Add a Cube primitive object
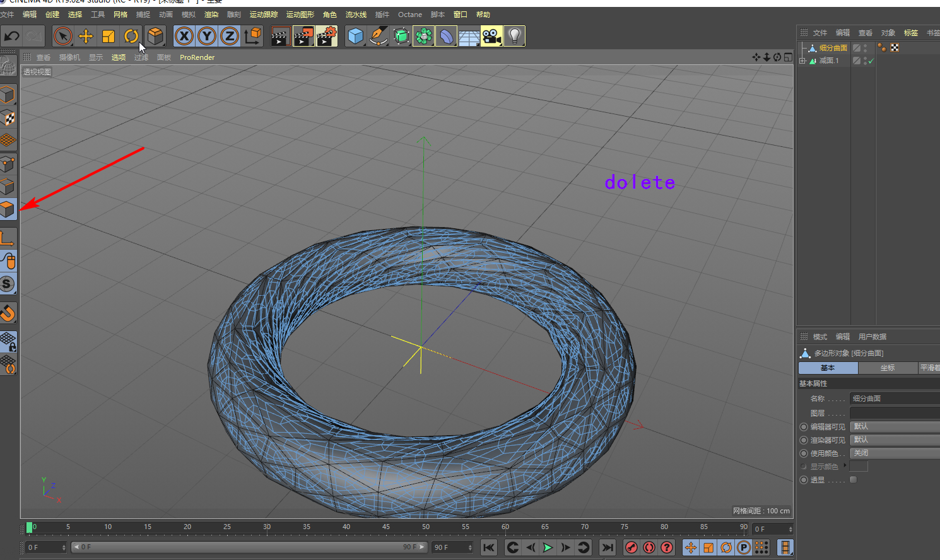940x560 pixels. pos(356,36)
